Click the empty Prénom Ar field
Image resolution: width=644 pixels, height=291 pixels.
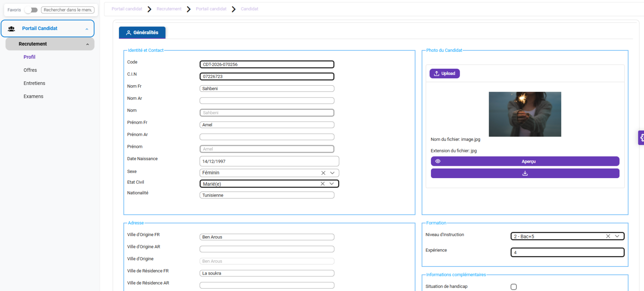[x=267, y=137]
